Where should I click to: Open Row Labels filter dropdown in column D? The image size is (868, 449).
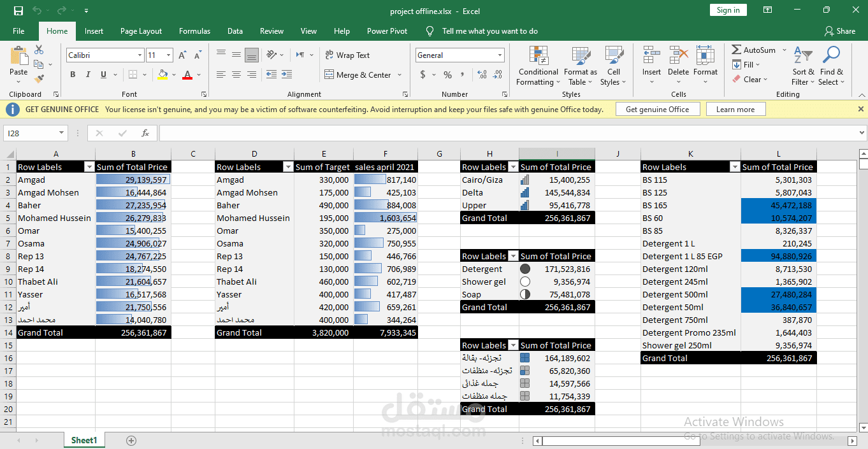pos(288,167)
